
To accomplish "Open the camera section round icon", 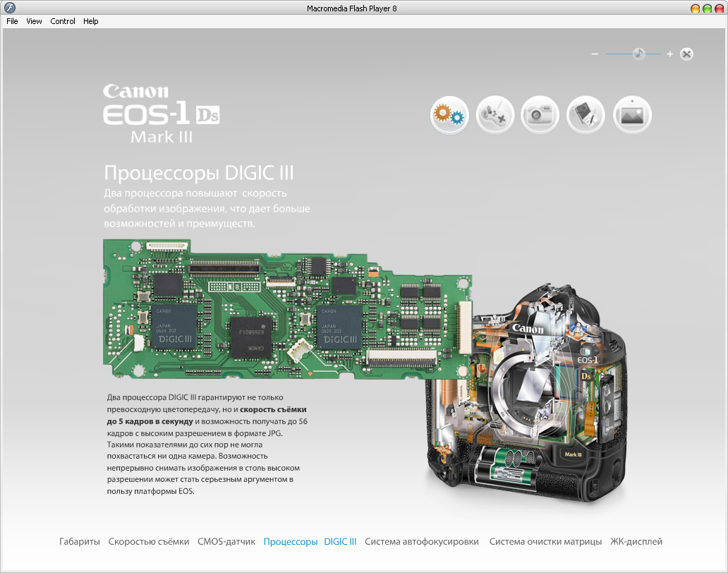I will pos(540,115).
